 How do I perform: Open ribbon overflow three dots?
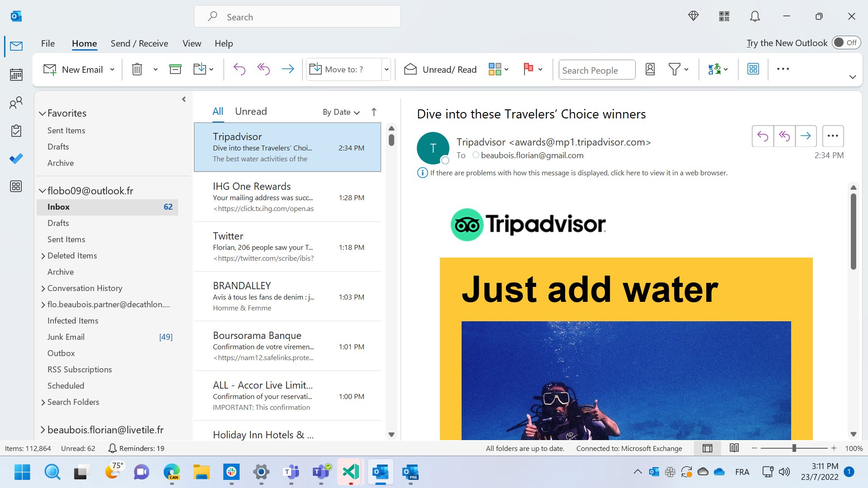[x=783, y=69]
